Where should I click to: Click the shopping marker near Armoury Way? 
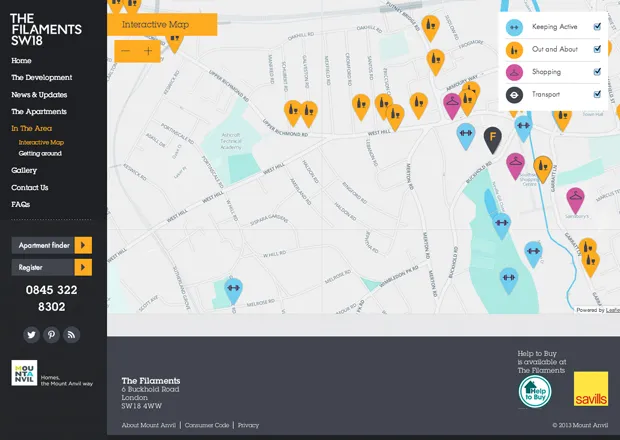[452, 105]
